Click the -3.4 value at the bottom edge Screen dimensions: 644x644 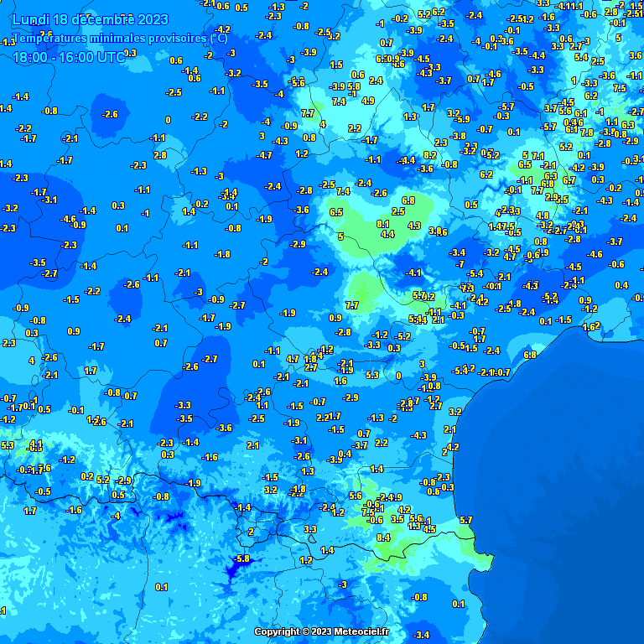tap(422, 635)
